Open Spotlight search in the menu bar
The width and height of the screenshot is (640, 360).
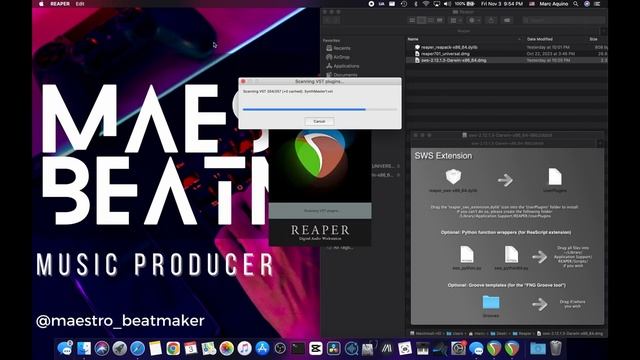pyautogui.click(x=576, y=4)
